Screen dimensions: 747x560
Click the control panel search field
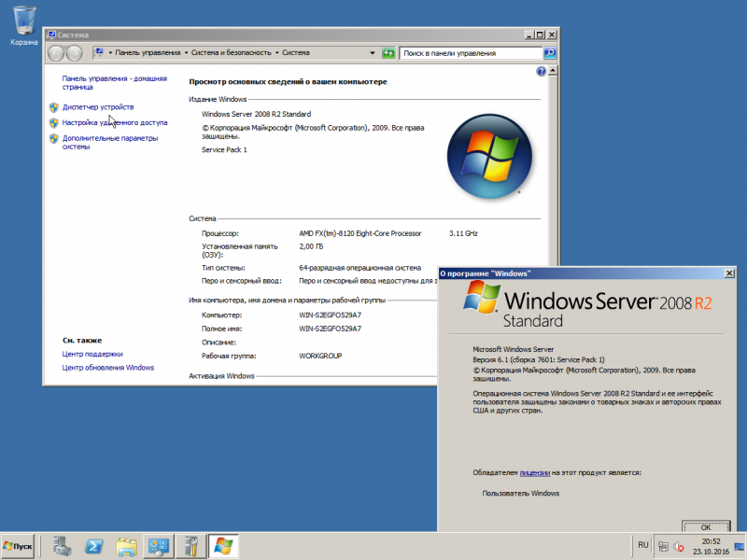[x=471, y=53]
